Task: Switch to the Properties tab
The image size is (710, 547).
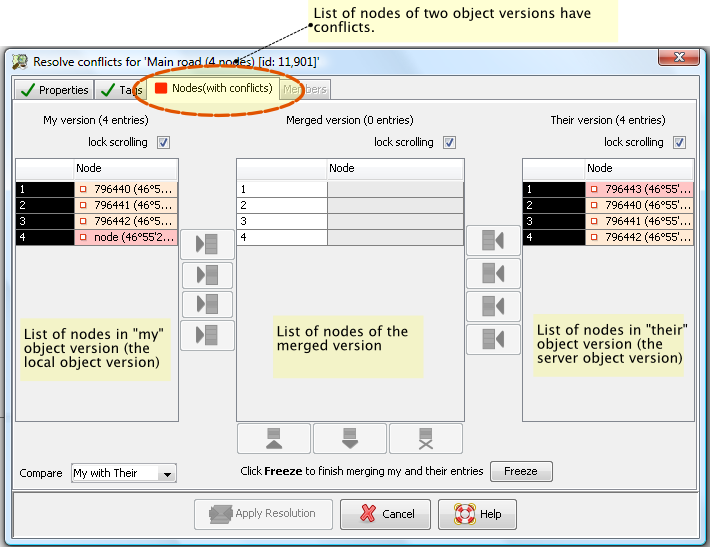Action: click(x=54, y=90)
